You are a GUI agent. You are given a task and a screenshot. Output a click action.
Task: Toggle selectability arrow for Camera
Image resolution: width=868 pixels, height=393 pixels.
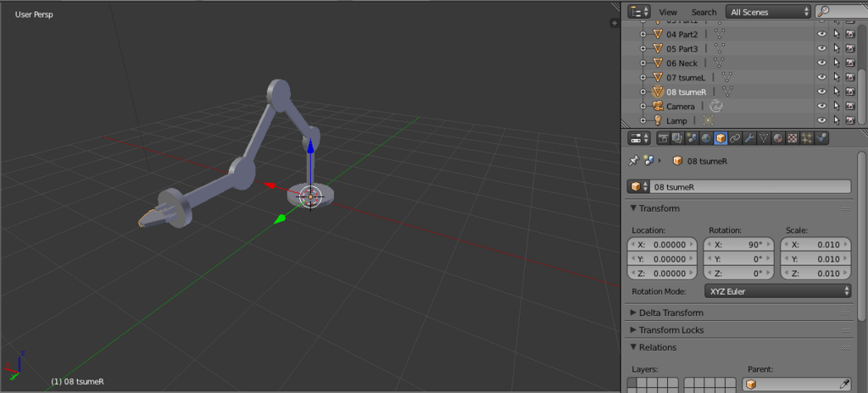pyautogui.click(x=837, y=106)
